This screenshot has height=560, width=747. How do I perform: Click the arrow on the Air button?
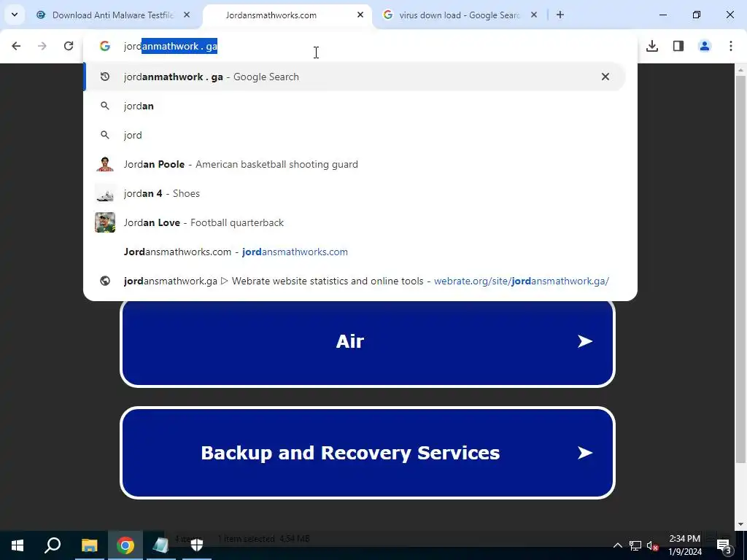(585, 341)
